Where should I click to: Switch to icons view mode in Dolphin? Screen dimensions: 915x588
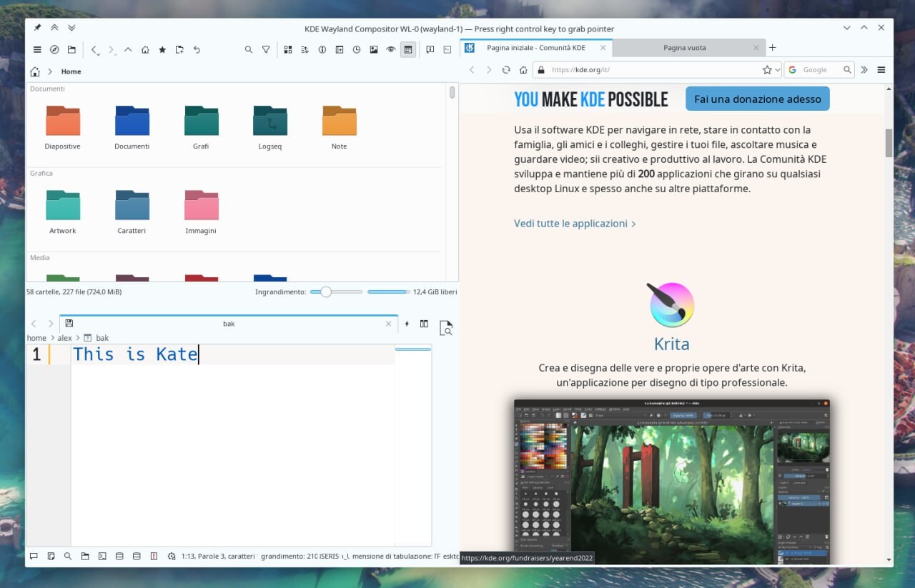tap(288, 50)
